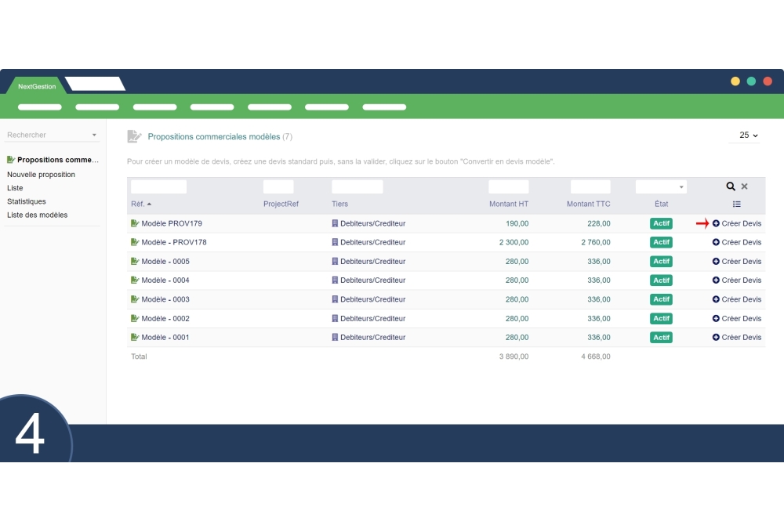Open the État filter dropdown in the table
Viewport: 784px width, 532px height.
click(x=661, y=186)
